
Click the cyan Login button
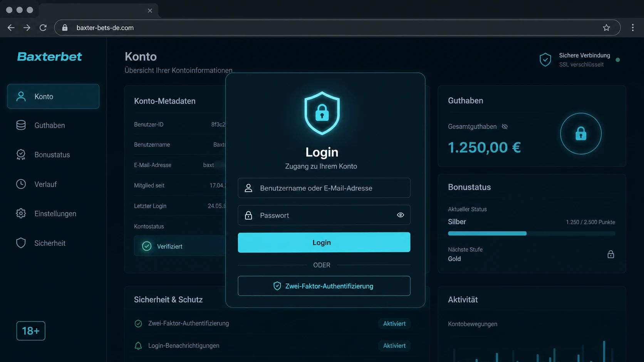coord(324,242)
